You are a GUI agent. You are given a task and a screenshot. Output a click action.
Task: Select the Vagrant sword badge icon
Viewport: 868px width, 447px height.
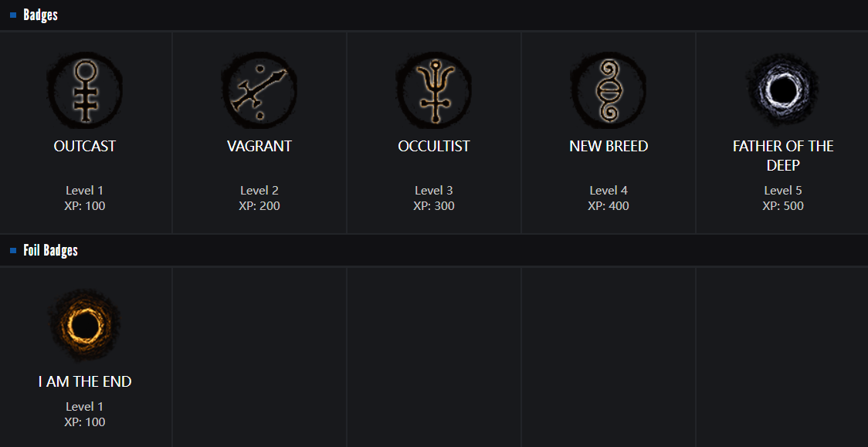259,90
